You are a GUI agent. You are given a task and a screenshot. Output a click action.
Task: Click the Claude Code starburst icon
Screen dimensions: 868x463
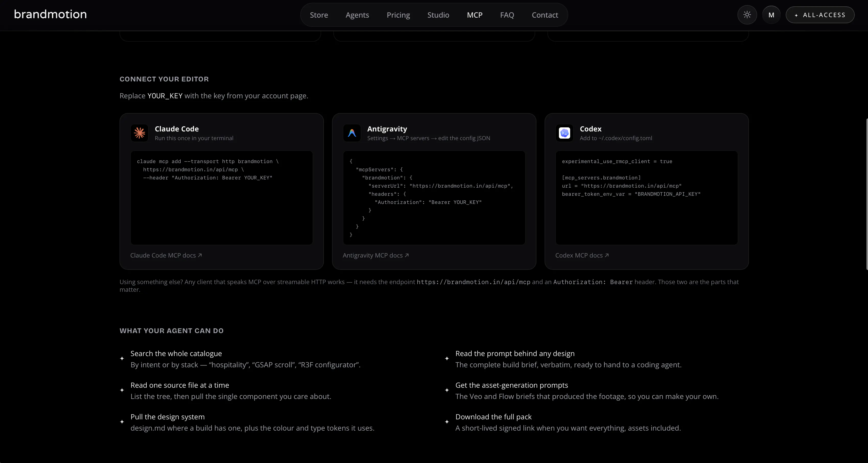[139, 133]
